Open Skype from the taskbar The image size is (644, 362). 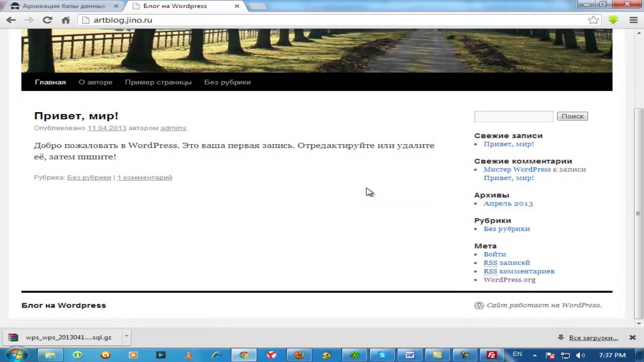click(382, 354)
